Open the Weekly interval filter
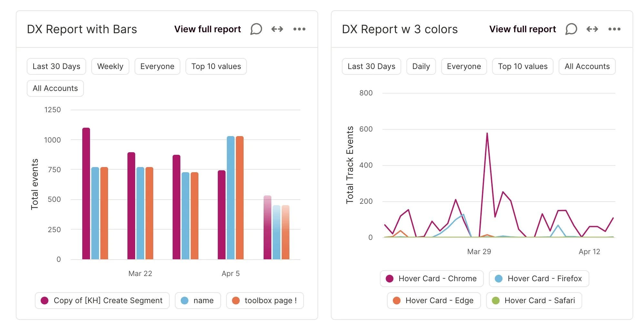This screenshot has width=644, height=327. 110,66
